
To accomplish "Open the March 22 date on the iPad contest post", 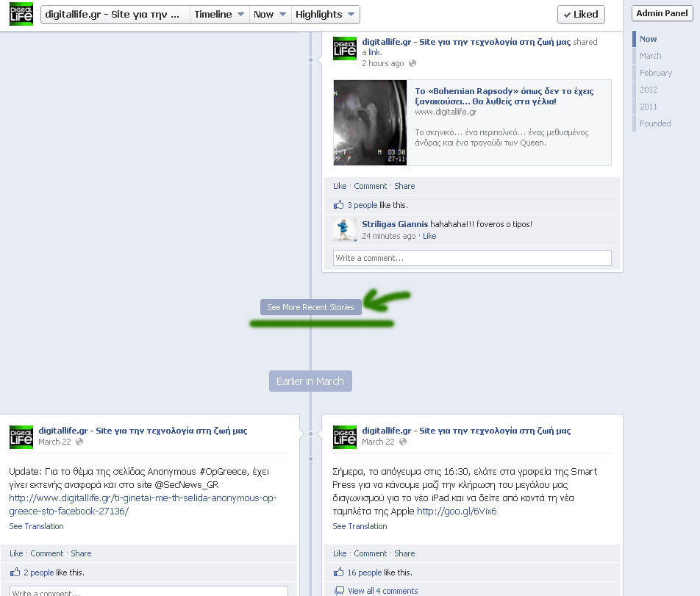I will tap(378, 442).
